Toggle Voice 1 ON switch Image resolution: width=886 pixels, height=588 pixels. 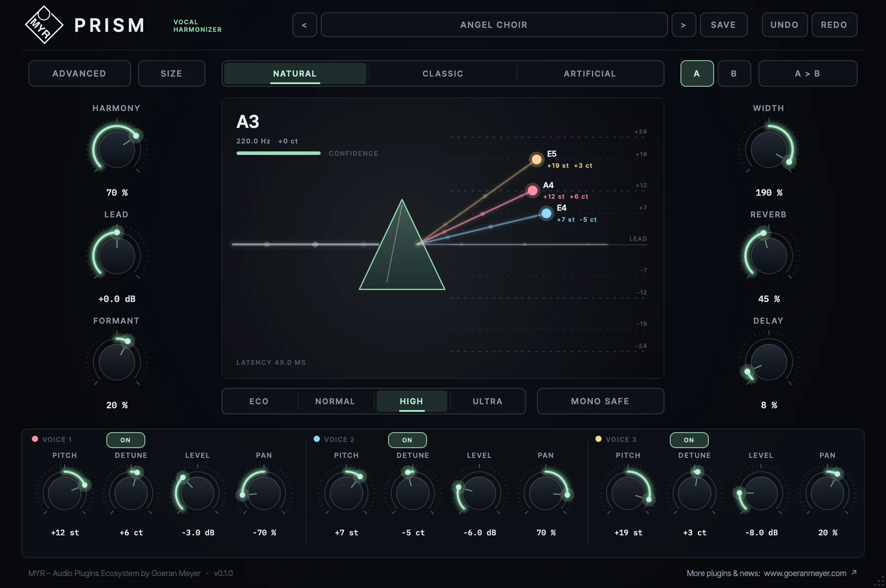pos(126,440)
